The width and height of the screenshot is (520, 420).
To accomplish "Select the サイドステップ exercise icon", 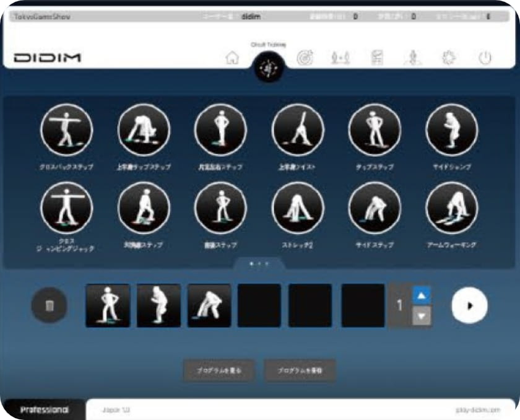I will pyautogui.click(x=375, y=208).
